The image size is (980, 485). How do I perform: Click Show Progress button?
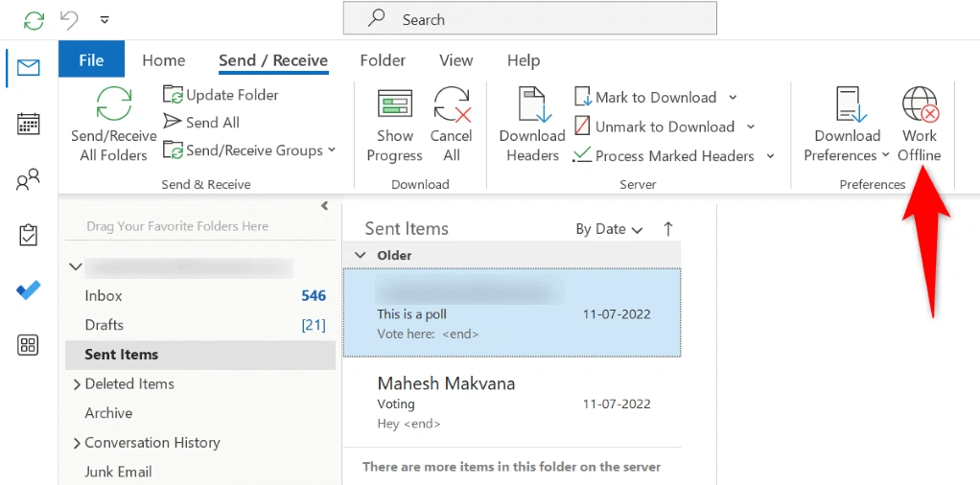(394, 125)
